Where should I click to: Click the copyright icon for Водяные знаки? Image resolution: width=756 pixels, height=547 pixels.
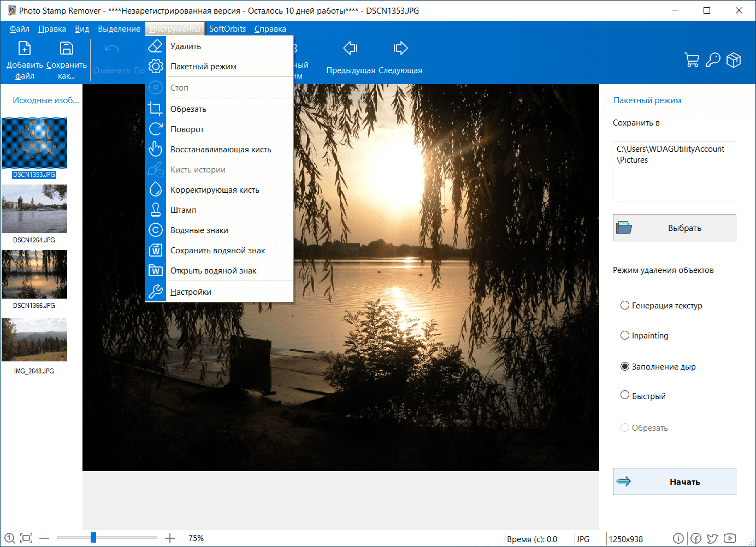tap(156, 230)
